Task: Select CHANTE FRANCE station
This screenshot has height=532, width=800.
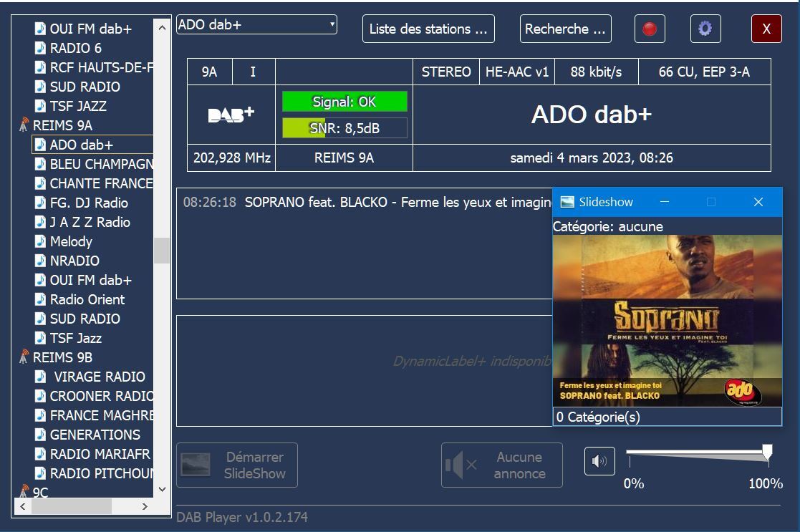Action: 101,183
